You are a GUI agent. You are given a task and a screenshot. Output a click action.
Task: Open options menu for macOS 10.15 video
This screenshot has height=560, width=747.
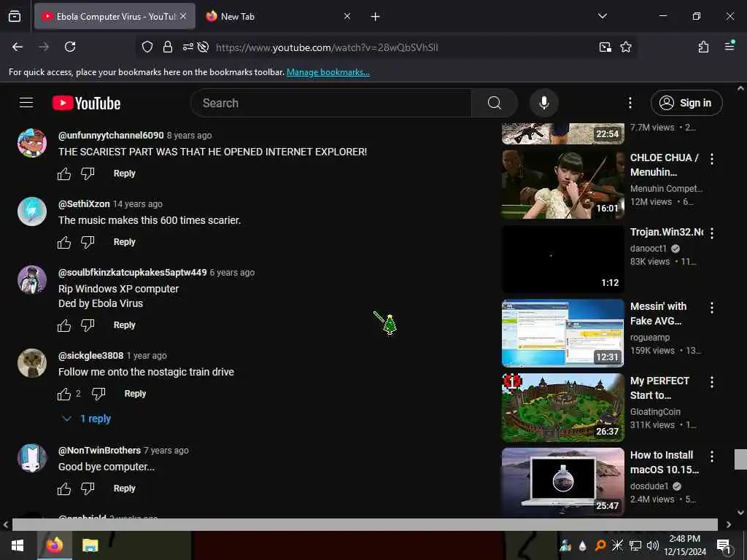click(x=712, y=456)
